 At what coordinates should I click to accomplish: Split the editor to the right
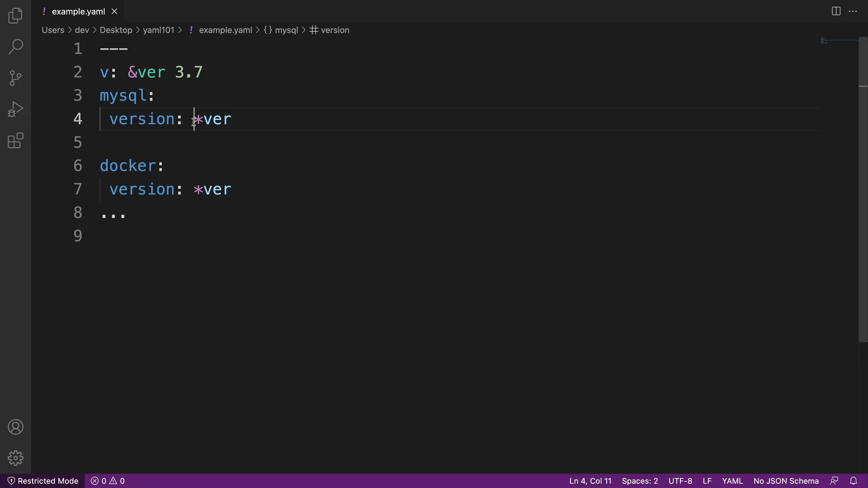[x=835, y=11]
